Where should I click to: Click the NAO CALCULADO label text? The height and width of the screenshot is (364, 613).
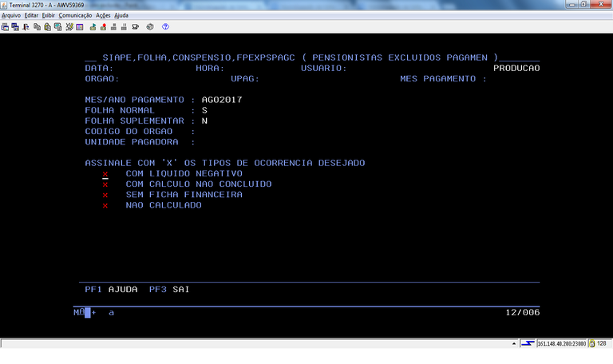point(164,205)
